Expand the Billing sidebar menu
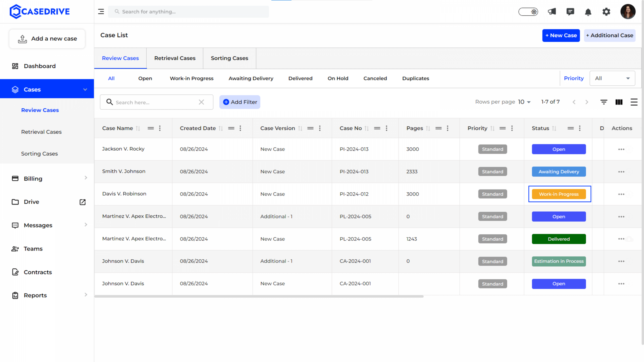This screenshot has width=644, height=362. [86, 178]
